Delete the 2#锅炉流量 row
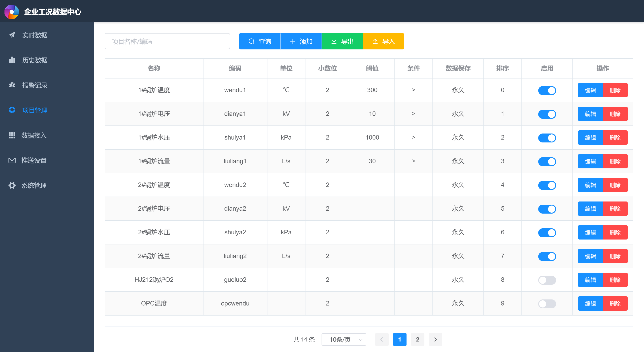644x352 pixels. pyautogui.click(x=615, y=256)
